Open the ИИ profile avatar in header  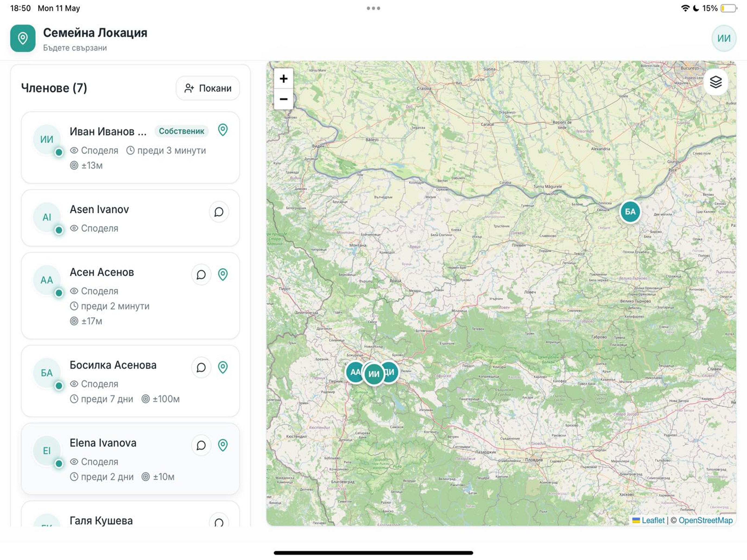(724, 38)
